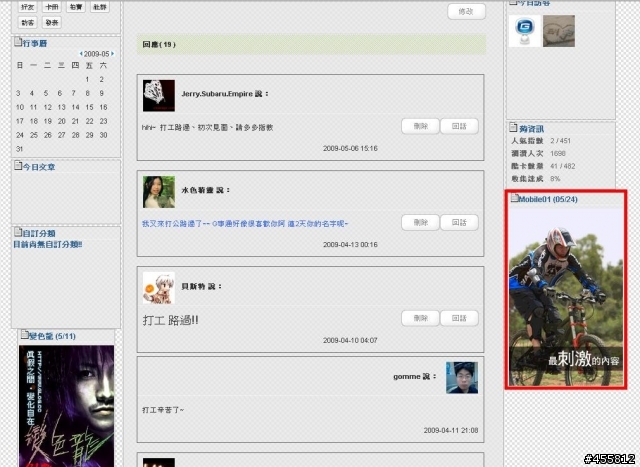This screenshot has width=640, height=467.
Task: Open the 卡冊 button
Action: pyautogui.click(x=52, y=7)
